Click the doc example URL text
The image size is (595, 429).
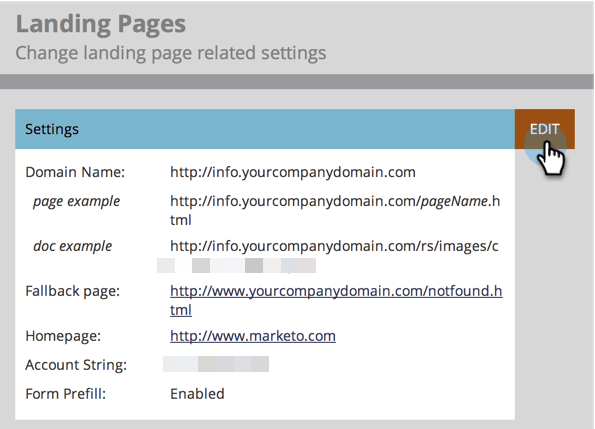tap(334, 246)
